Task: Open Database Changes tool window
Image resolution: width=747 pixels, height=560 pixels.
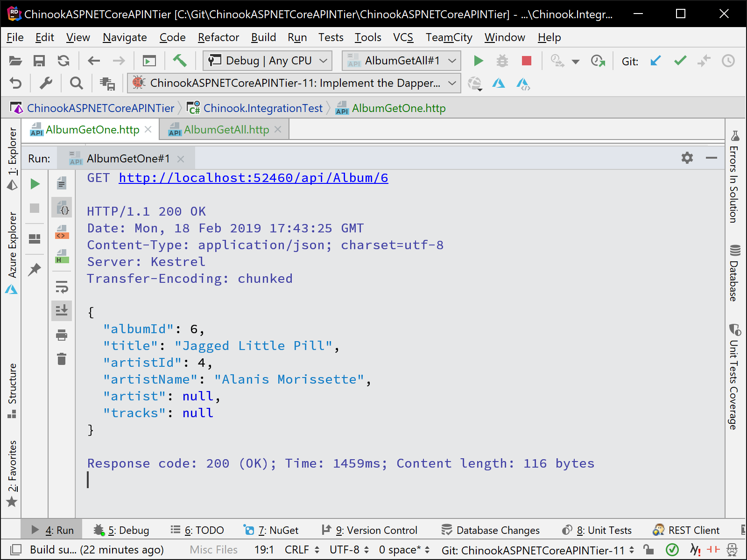Action: (x=490, y=530)
